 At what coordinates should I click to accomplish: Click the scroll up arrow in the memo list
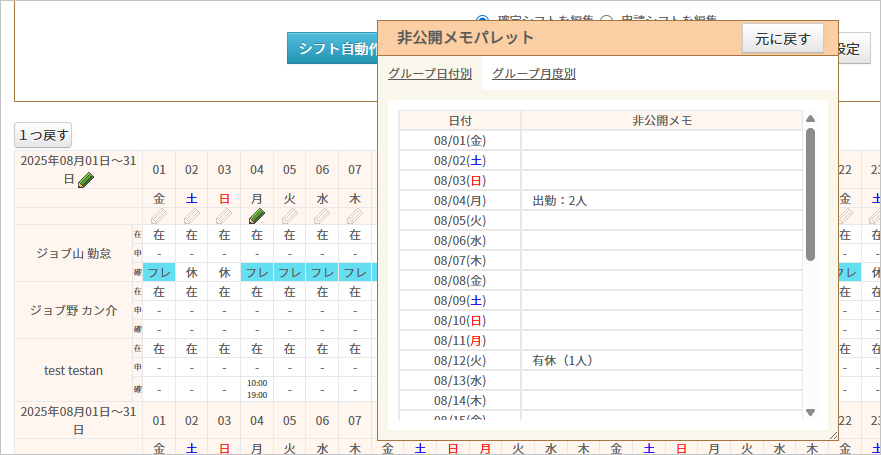[810, 119]
